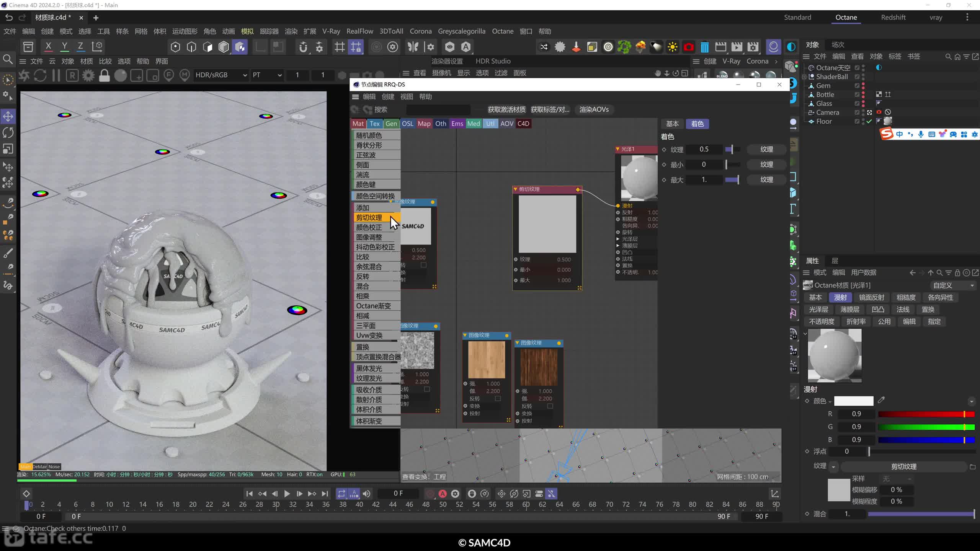
Task: Collapse the 光泽1 node triangle
Action: 617,149
